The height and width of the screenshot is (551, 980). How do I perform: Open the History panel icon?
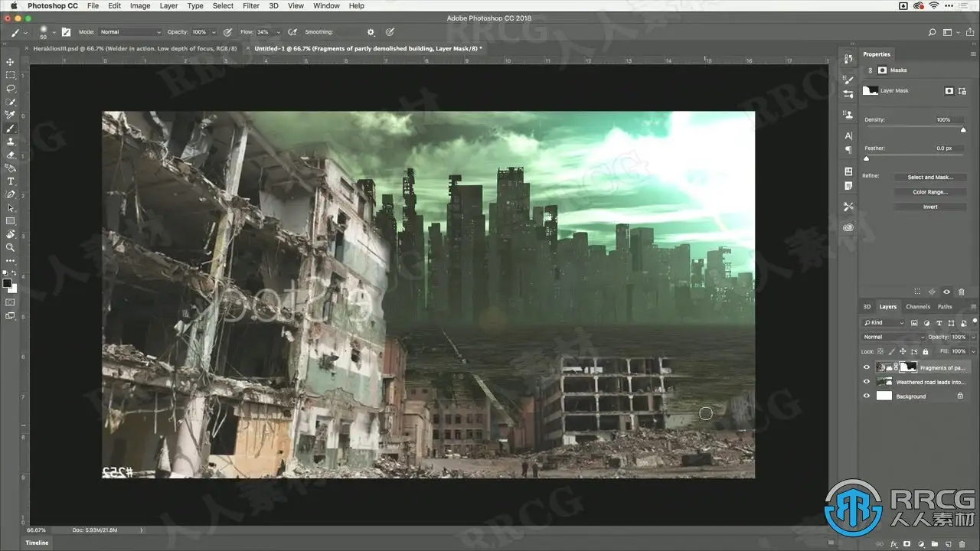click(x=848, y=60)
